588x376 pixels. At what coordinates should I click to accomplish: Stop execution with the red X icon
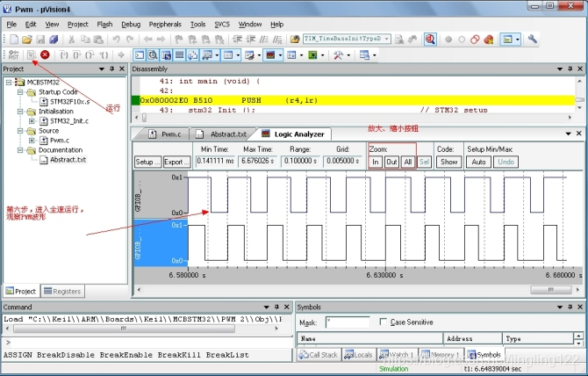pos(45,55)
